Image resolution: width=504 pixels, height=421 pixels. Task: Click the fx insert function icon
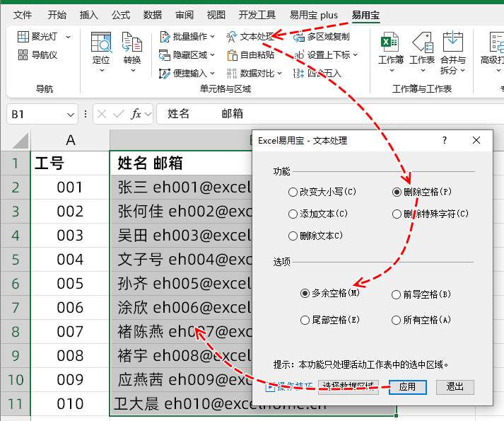(136, 114)
